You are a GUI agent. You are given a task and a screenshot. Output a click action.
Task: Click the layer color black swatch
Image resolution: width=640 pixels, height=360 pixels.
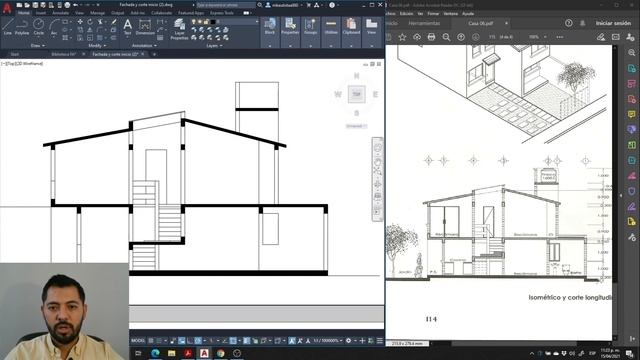[x=213, y=22]
